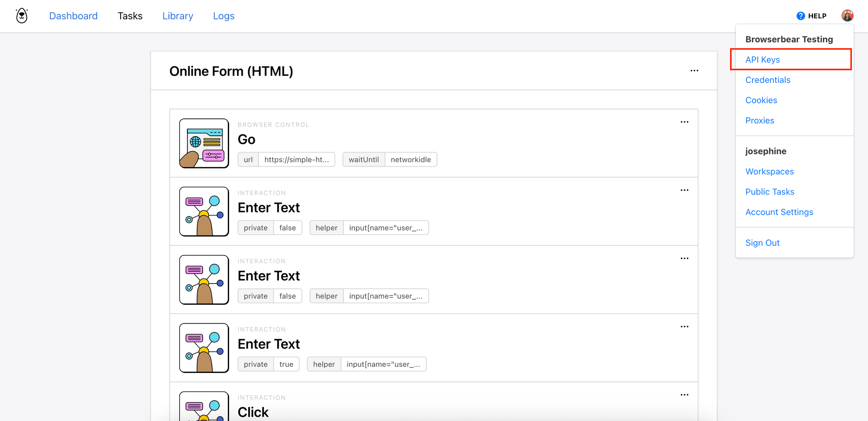Toggle private on the second Enter Text step
Screen dimensions: 868x421
point(270,296)
